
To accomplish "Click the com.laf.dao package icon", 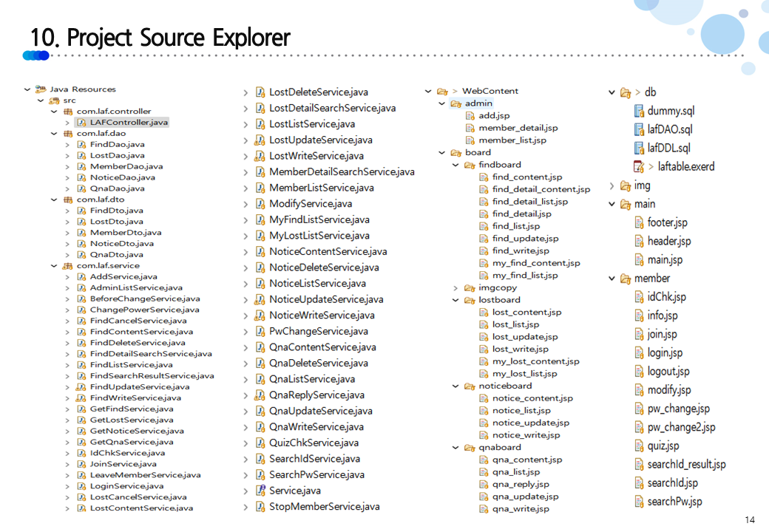I will pos(68,133).
